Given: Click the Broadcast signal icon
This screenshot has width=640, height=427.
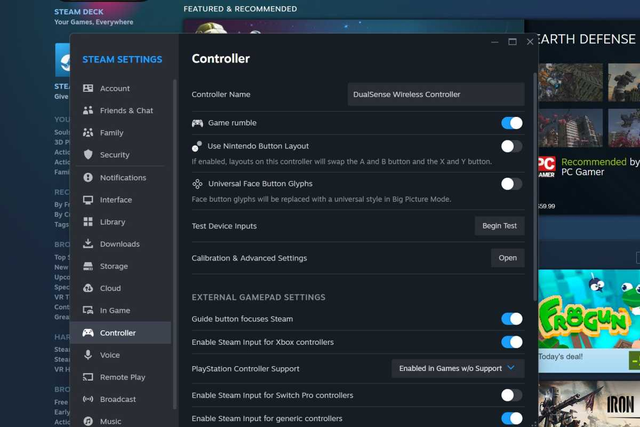Looking at the screenshot, I should (x=88, y=399).
